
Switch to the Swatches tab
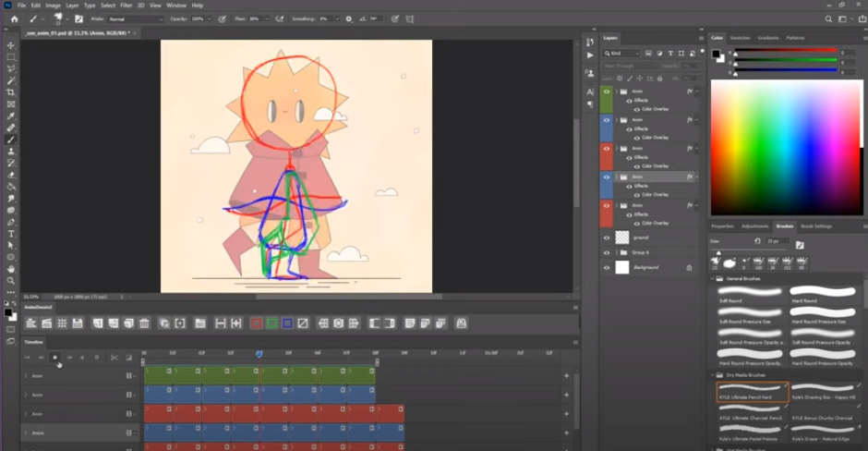tap(741, 38)
